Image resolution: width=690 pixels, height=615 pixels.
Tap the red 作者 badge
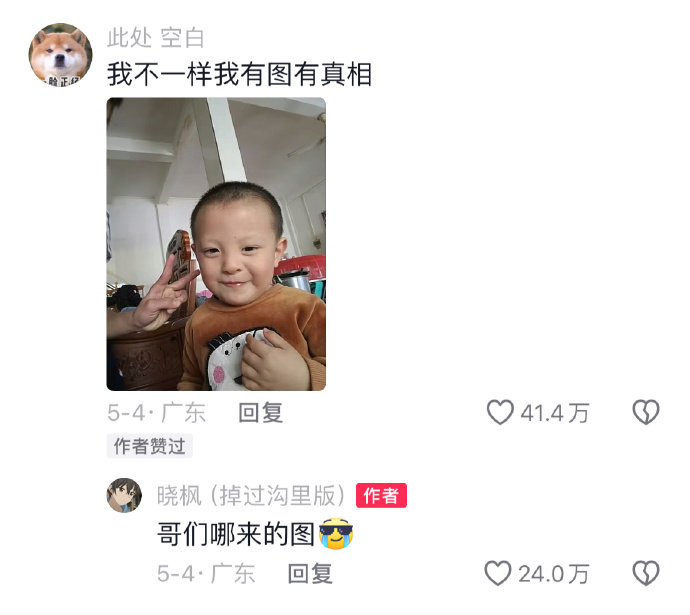tap(381, 495)
